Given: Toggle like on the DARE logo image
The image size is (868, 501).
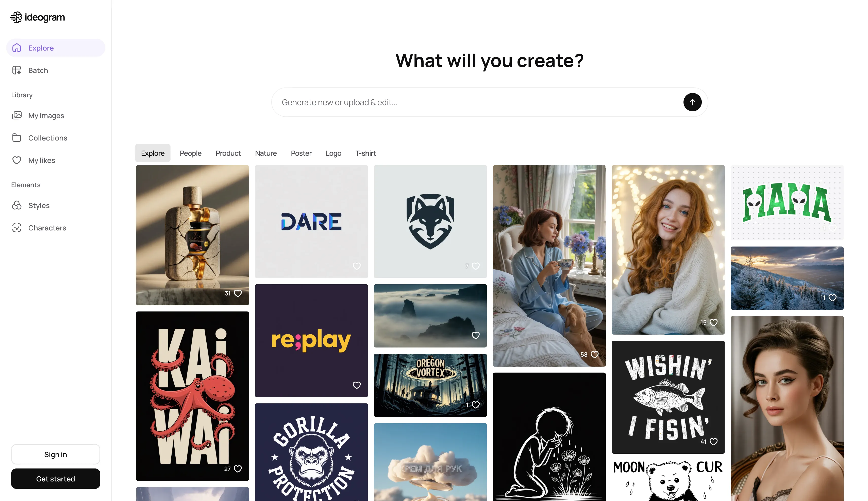Looking at the screenshot, I should tap(357, 266).
